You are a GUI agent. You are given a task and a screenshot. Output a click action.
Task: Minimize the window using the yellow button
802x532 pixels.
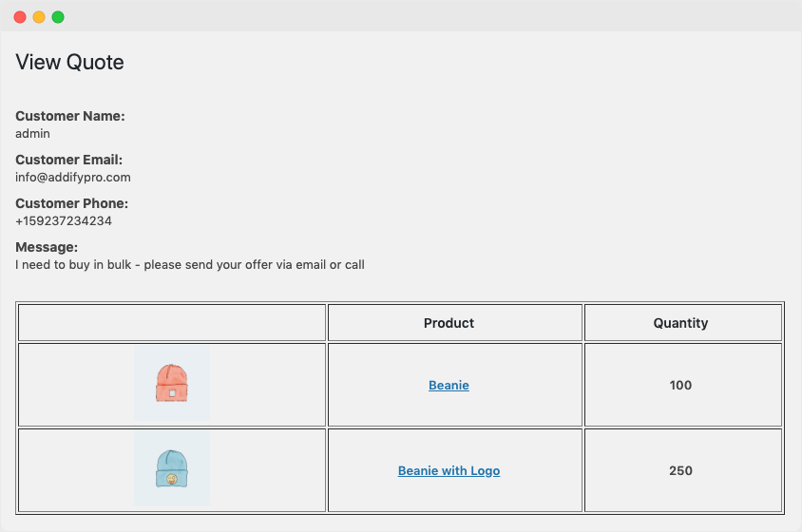[39, 17]
